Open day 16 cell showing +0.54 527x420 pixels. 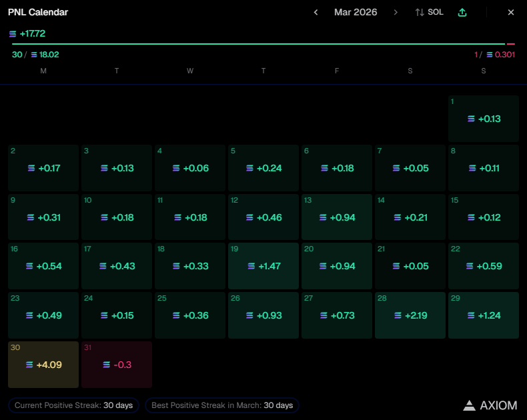[x=43, y=266]
